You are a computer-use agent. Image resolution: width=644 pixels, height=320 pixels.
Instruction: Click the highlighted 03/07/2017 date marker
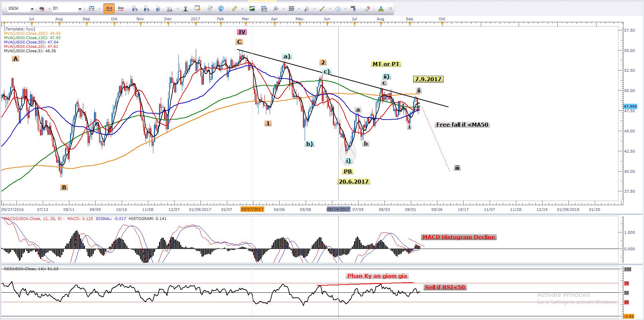[252, 209]
